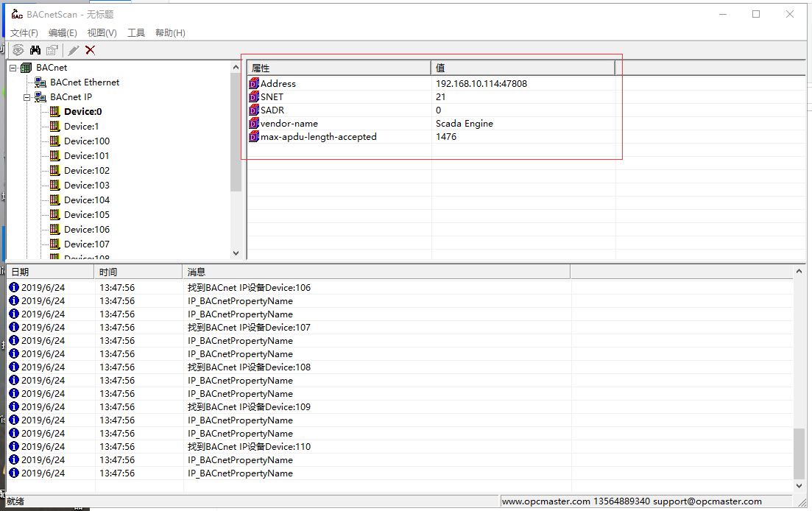
Task: Click the 时间 column header in log
Action: (x=138, y=272)
